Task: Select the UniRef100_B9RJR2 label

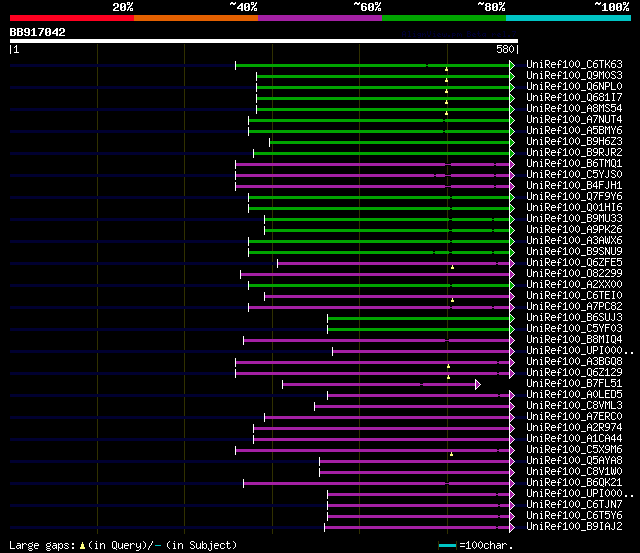Action: [574, 153]
